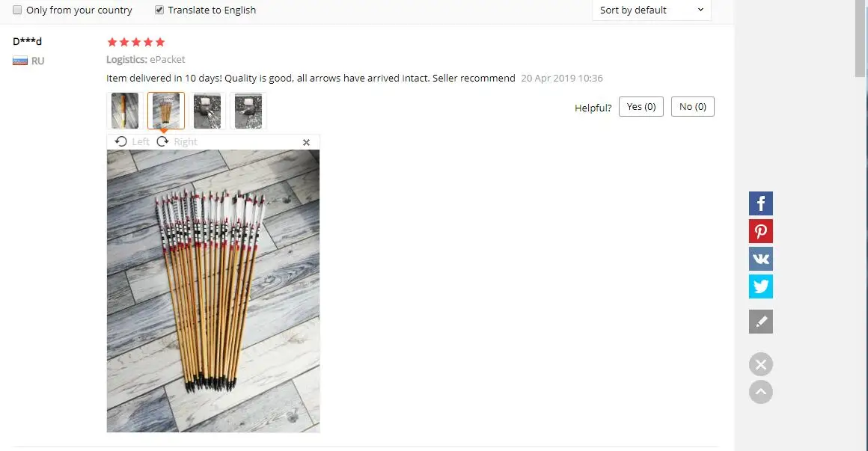868x451 pixels.
Task: Click the pencil edit icon in sidebar
Action: point(760,322)
